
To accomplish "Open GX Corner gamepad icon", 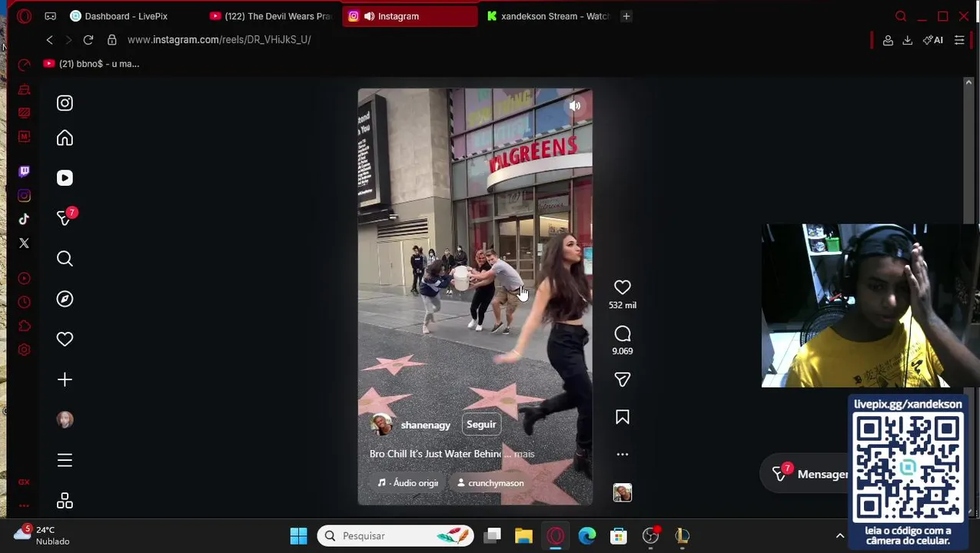I will [50, 16].
